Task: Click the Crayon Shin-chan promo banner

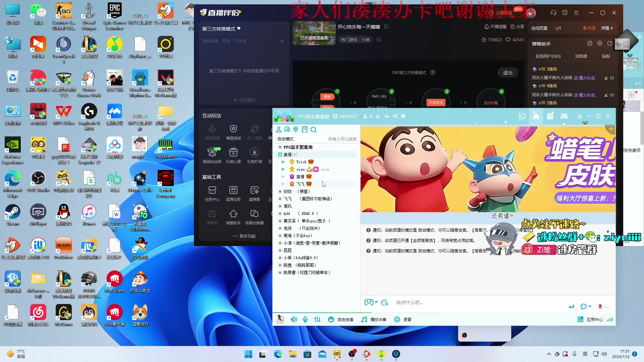Action: 488,169
